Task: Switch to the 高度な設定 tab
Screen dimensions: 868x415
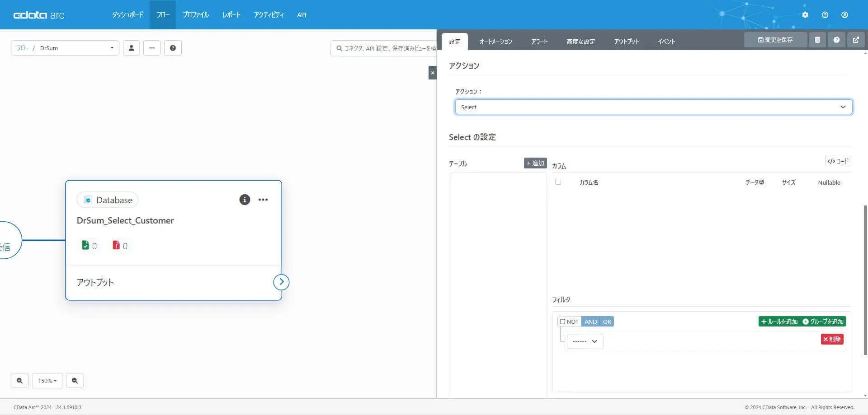Action: (x=581, y=42)
